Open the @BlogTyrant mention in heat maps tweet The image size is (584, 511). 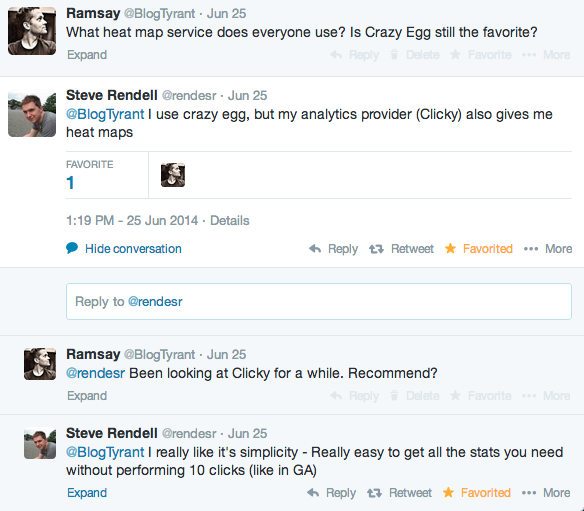pyautogui.click(x=105, y=114)
